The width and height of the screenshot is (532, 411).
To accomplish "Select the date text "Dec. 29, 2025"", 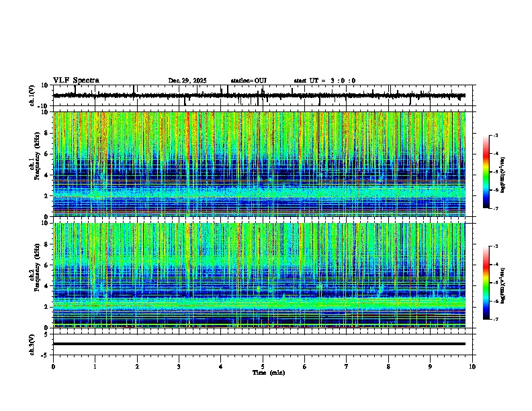I will (187, 81).
